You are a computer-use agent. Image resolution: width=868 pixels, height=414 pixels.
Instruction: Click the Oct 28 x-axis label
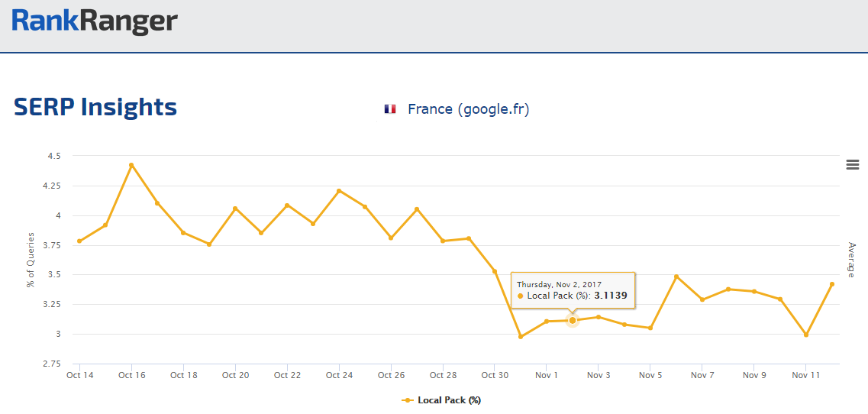443,375
